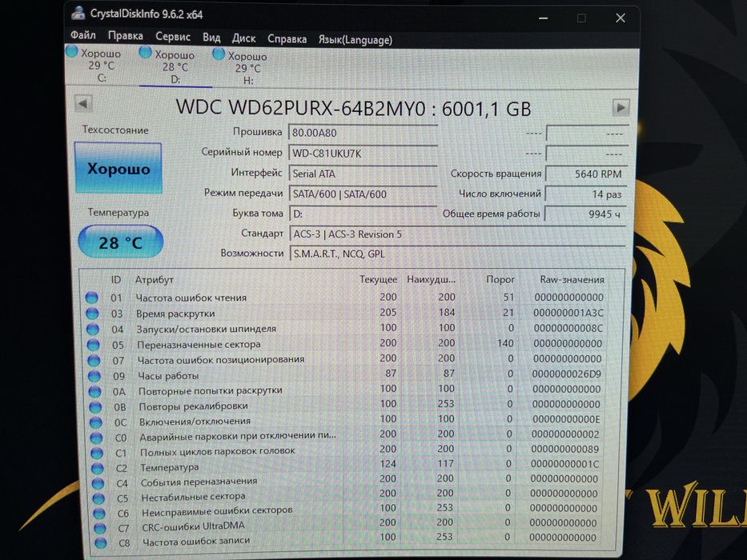Click the Raw-значения column header
Viewport: 747px width, 560px height.
[x=572, y=279]
